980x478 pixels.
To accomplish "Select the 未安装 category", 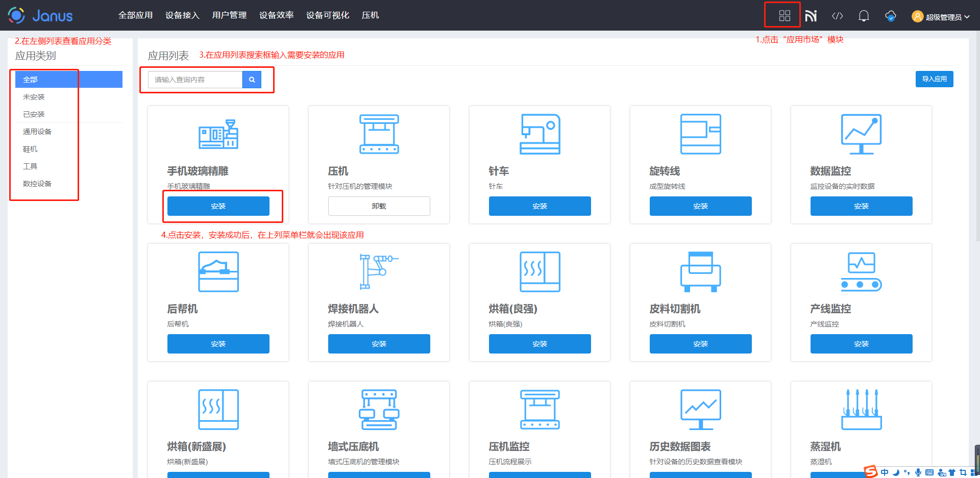I will point(69,97).
